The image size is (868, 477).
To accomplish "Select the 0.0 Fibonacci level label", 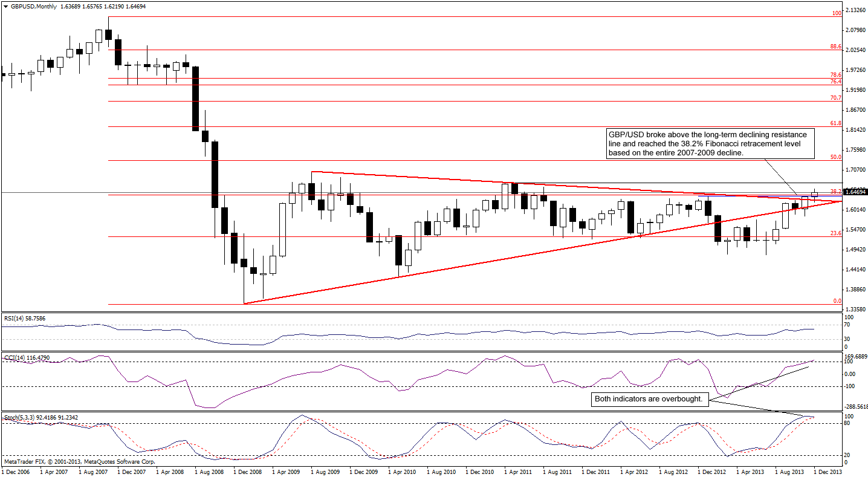I will click(x=837, y=300).
